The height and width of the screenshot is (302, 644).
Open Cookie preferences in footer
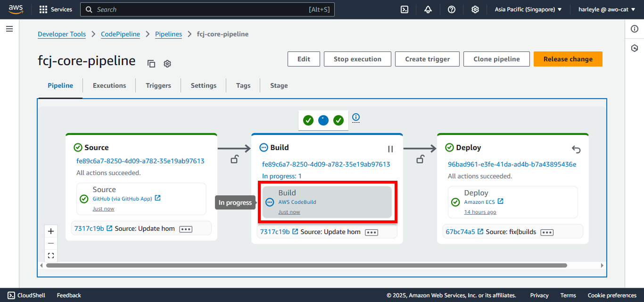coord(612,295)
